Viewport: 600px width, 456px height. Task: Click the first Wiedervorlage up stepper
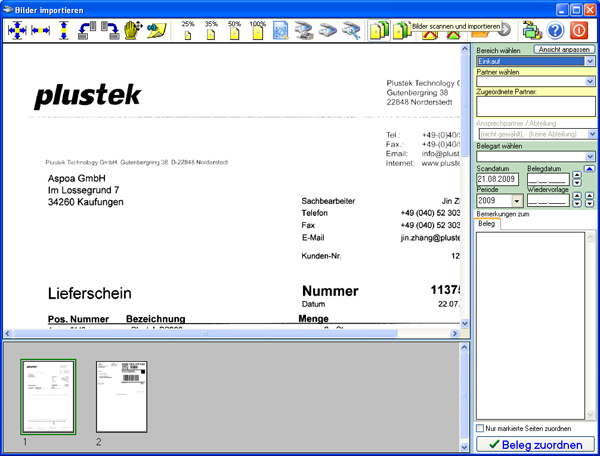[x=577, y=196]
